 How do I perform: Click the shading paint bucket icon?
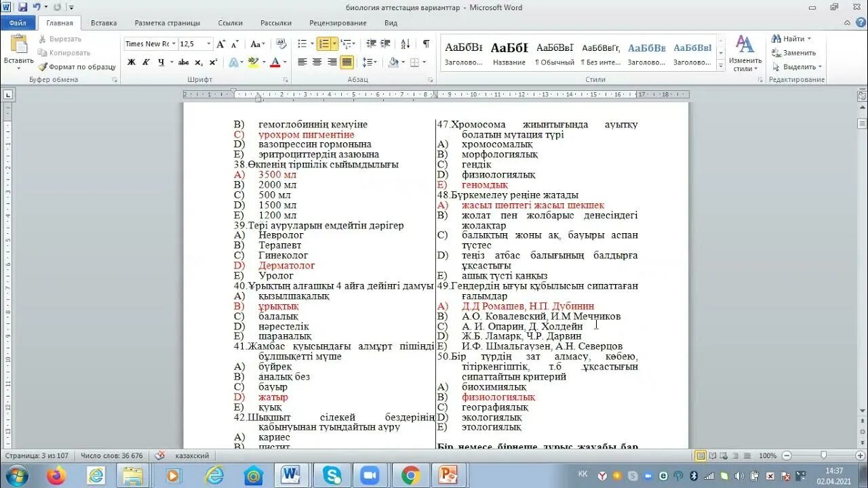pyautogui.click(x=393, y=62)
